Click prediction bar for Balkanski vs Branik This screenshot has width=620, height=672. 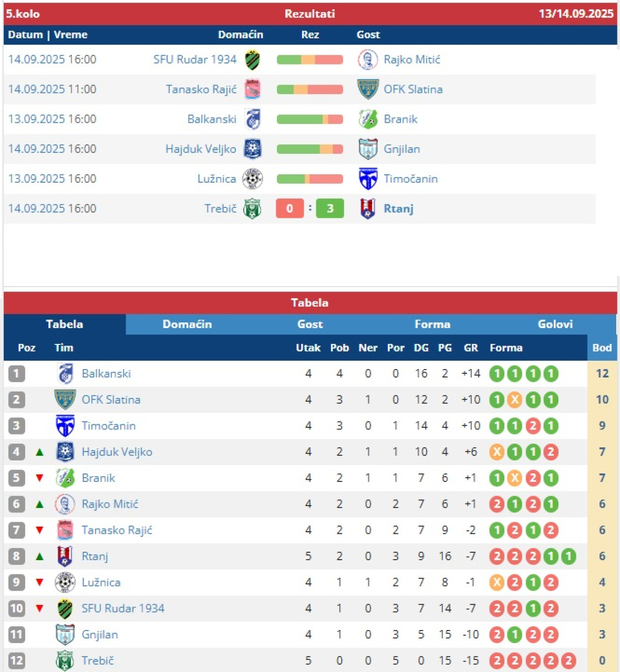[x=309, y=119]
